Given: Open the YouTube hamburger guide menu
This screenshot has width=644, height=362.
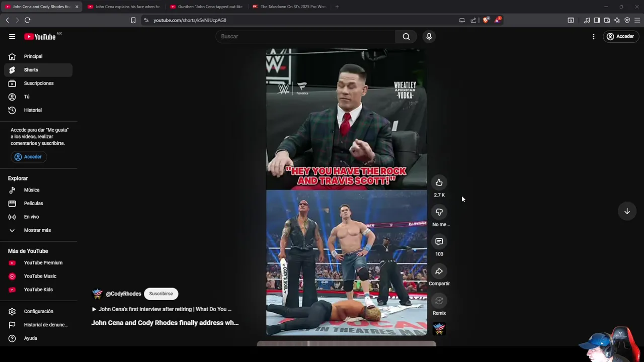Looking at the screenshot, I should point(12,37).
